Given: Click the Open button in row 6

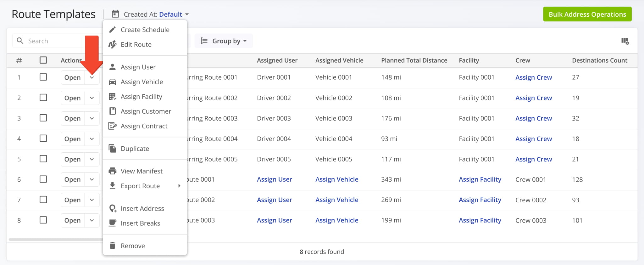Looking at the screenshot, I should point(73,179).
